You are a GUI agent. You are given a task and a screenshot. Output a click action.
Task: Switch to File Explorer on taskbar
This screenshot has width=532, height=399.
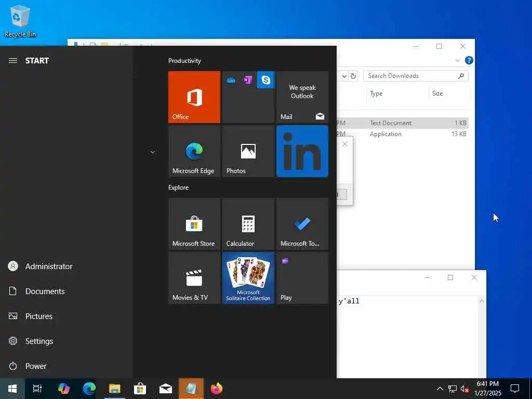(x=115, y=389)
